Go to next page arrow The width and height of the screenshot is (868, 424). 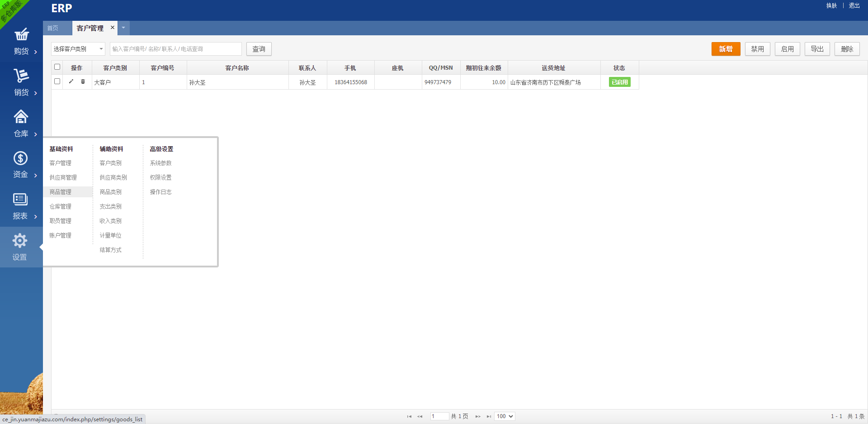coord(478,416)
